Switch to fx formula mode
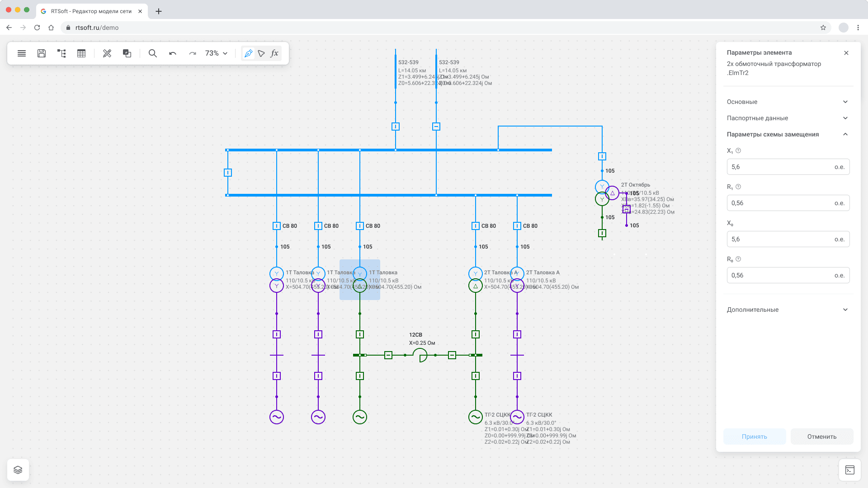Viewport: 868px width, 488px height. pyautogui.click(x=274, y=53)
